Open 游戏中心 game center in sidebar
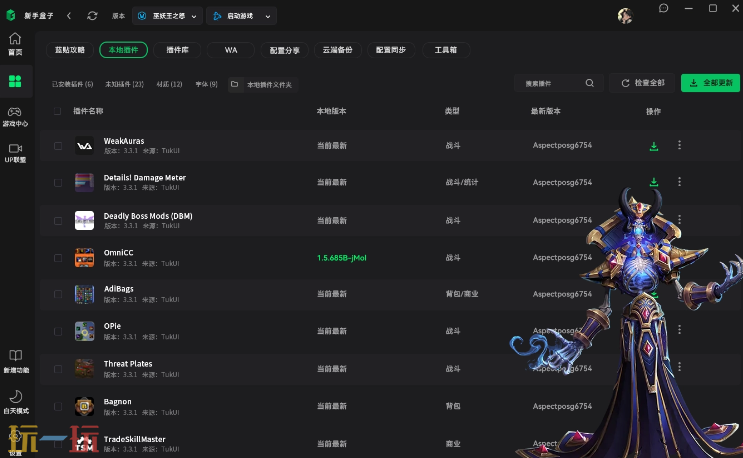Image resolution: width=743 pixels, height=458 pixels. (15, 117)
